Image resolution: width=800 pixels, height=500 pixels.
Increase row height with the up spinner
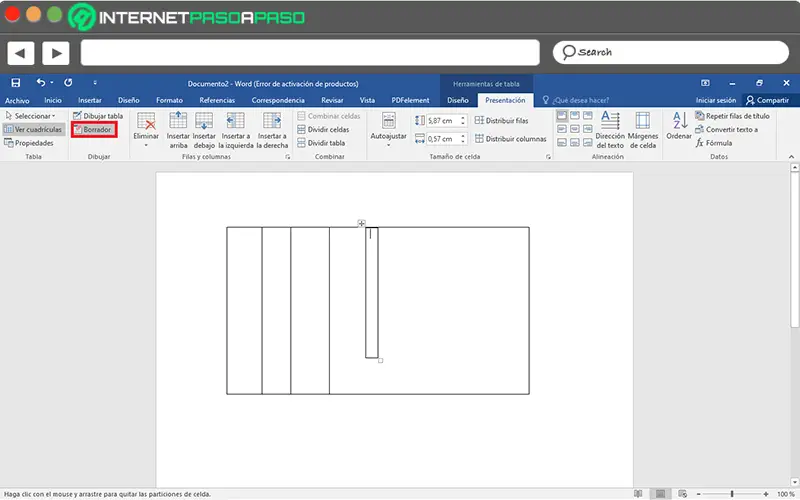click(x=463, y=118)
